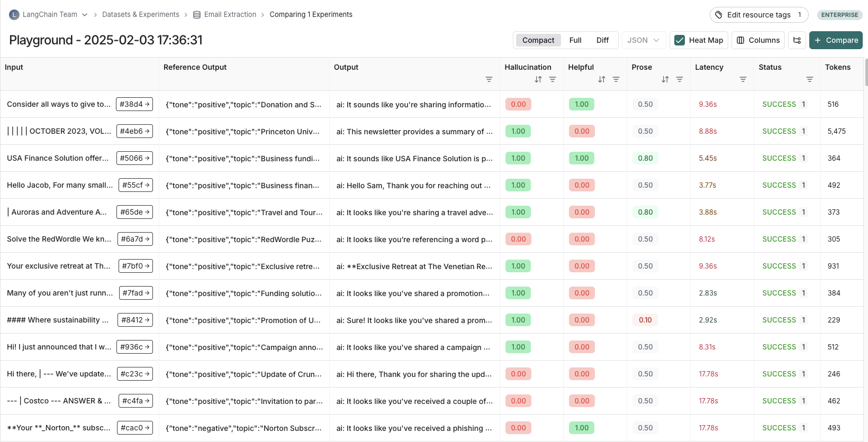This screenshot has height=442, width=868.
Task: Filter the Output column
Action: click(x=489, y=79)
